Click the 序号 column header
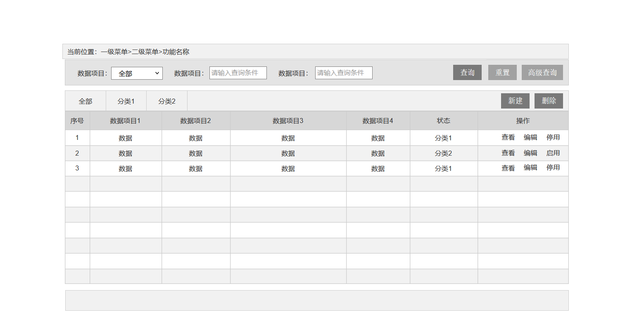This screenshot has height=312, width=644. coord(77,121)
